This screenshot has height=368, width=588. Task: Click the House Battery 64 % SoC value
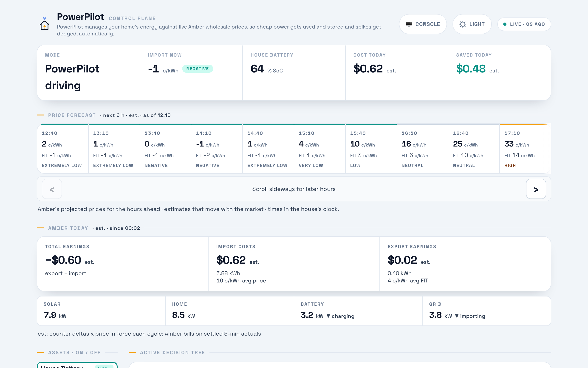[x=266, y=69]
